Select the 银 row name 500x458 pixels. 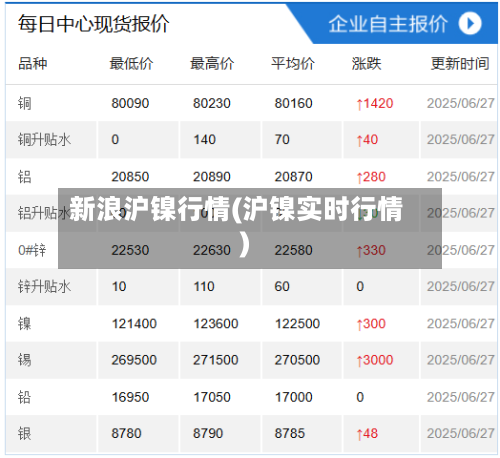(25, 434)
